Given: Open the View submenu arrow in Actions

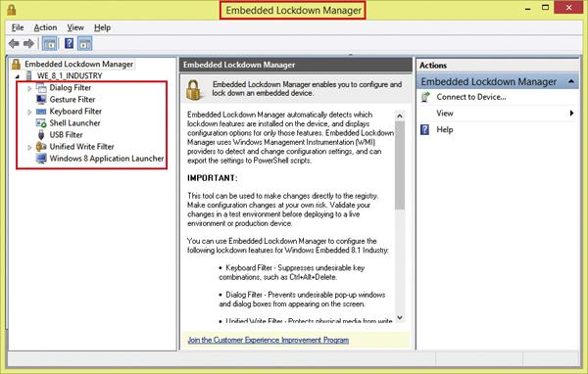Looking at the screenshot, I should pyautogui.click(x=571, y=114).
